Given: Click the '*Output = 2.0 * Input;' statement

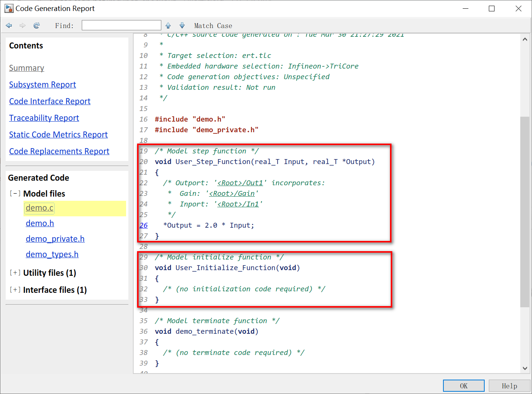Looking at the screenshot, I should [209, 225].
